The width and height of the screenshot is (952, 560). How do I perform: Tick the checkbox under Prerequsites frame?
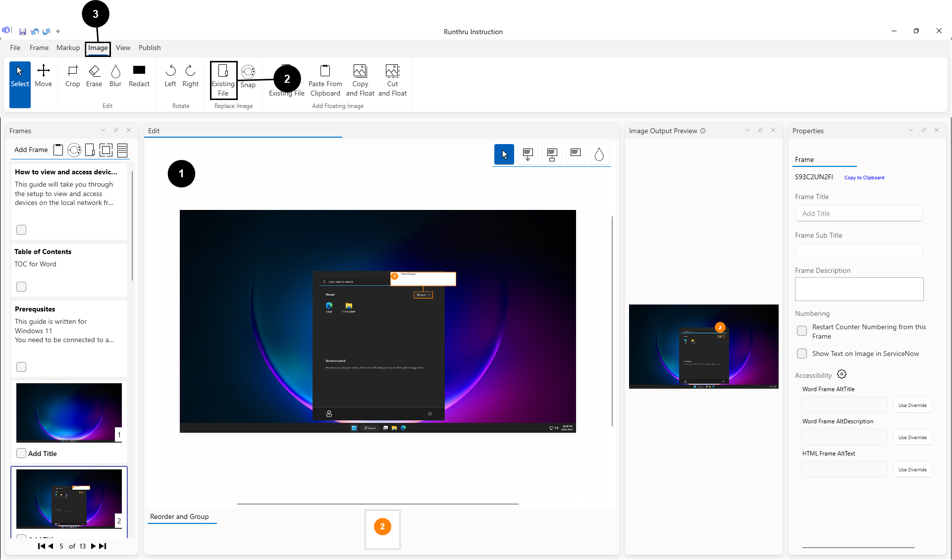pos(21,367)
